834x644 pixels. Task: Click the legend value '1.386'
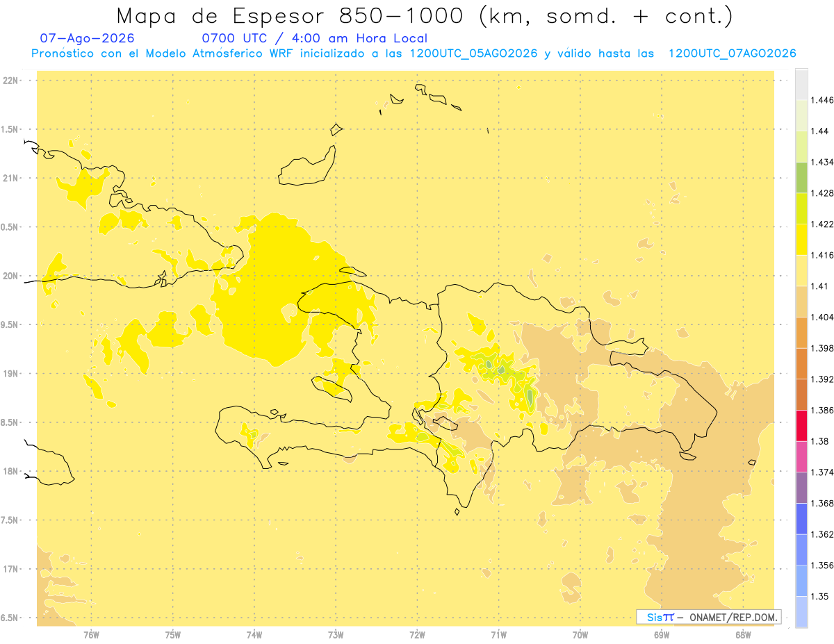[x=824, y=411]
